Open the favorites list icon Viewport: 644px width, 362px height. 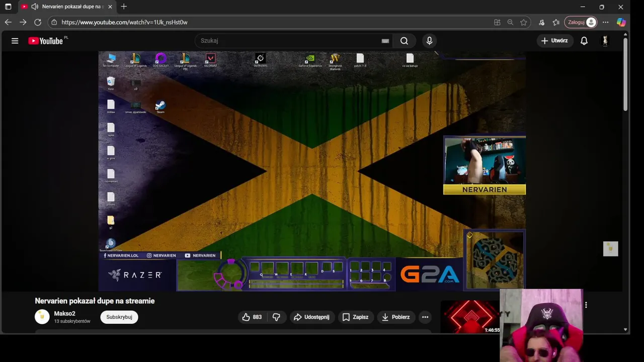point(556,22)
